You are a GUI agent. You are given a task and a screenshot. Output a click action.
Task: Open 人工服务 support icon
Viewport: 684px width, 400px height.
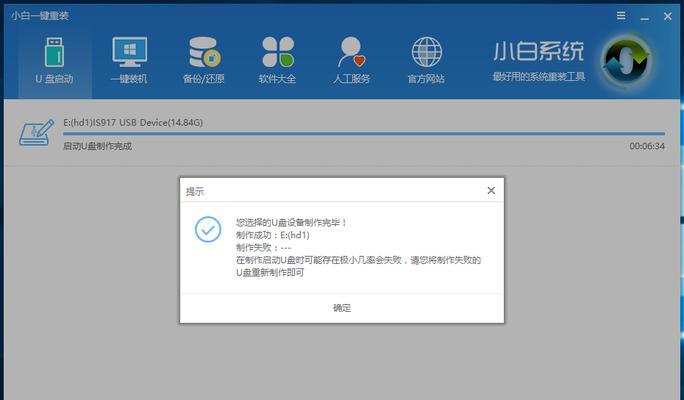coord(352,51)
